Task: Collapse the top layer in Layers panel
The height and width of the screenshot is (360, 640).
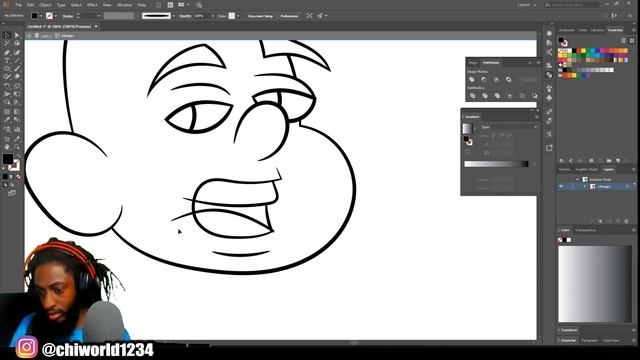Action: point(577,179)
